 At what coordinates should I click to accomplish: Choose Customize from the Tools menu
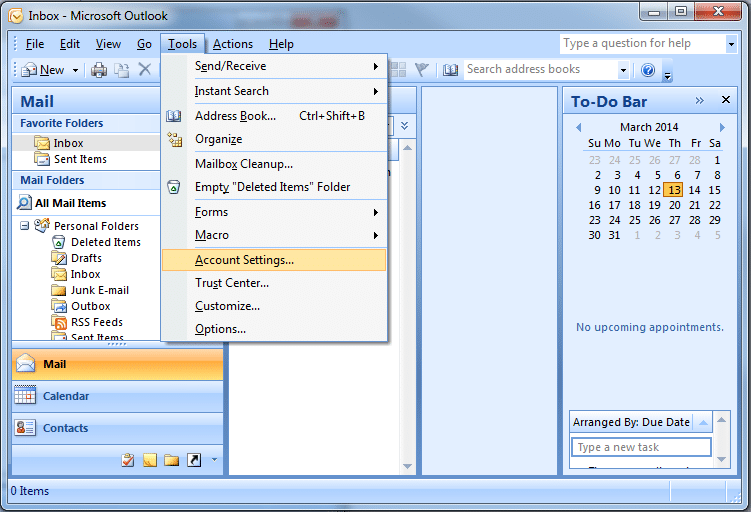[x=274, y=306]
